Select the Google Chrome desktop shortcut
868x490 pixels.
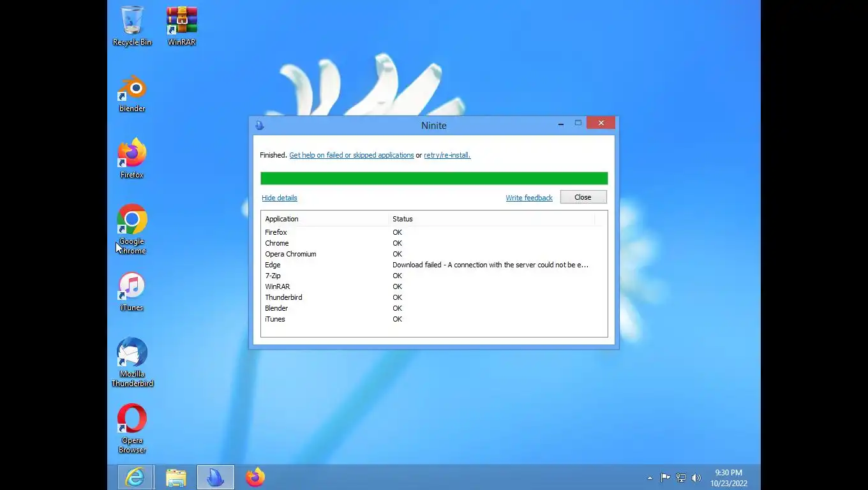click(132, 230)
